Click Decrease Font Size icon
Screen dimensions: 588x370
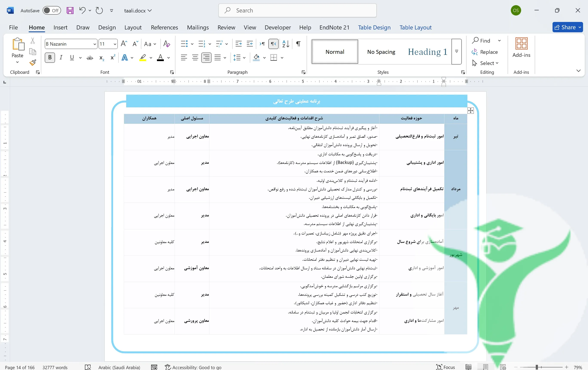click(x=135, y=44)
